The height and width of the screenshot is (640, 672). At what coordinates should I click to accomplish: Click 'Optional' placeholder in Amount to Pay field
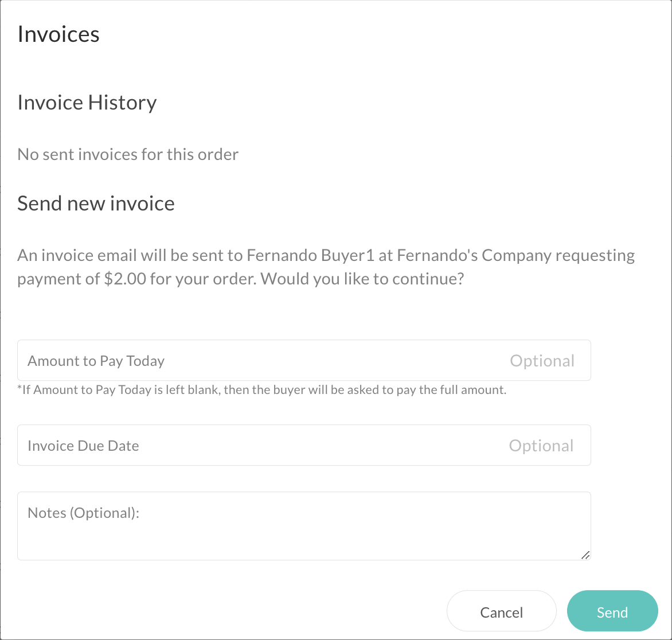pyautogui.click(x=542, y=361)
